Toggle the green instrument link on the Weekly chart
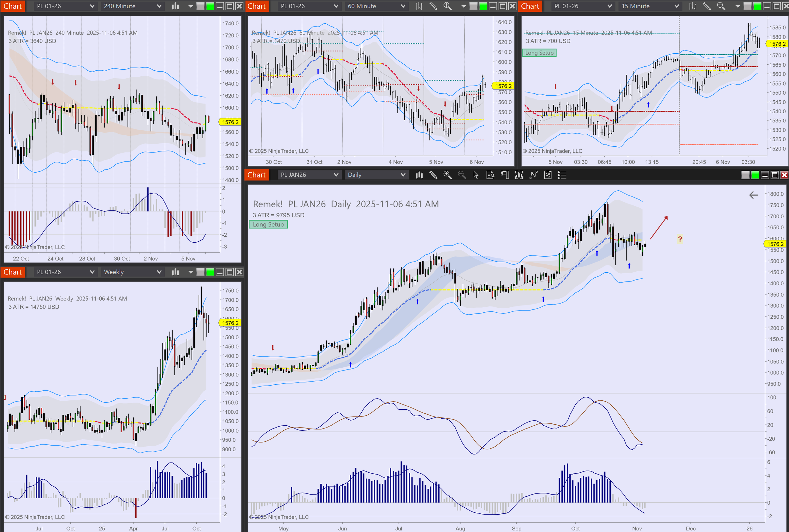Viewport: 789px width, 532px height. tap(210, 272)
